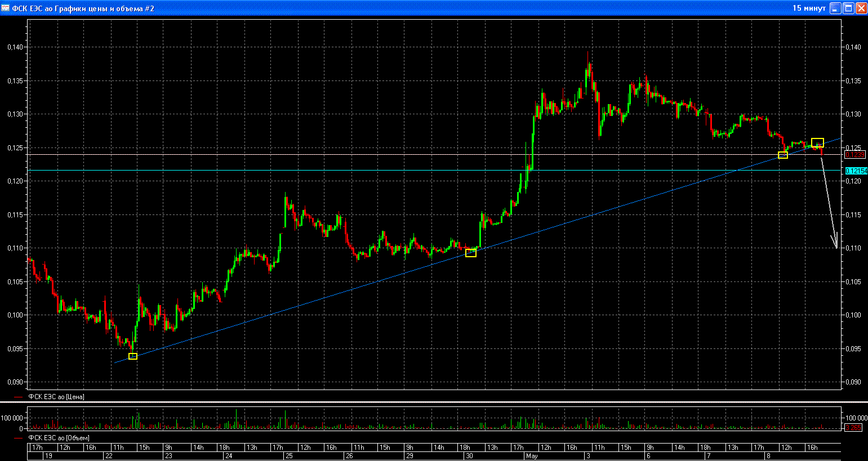Click the red volume value tag 3 265
The image size is (868, 461).
[x=854, y=428]
